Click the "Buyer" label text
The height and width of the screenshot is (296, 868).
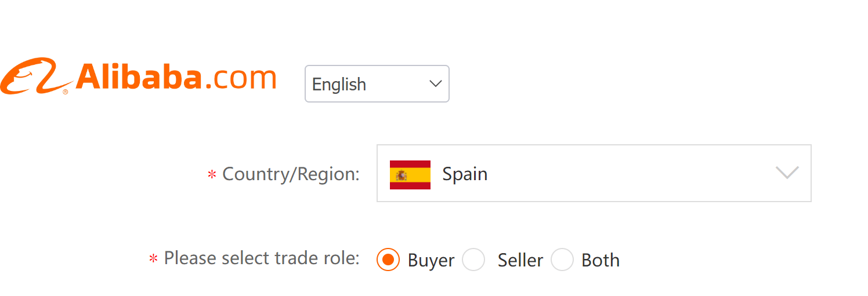click(431, 261)
